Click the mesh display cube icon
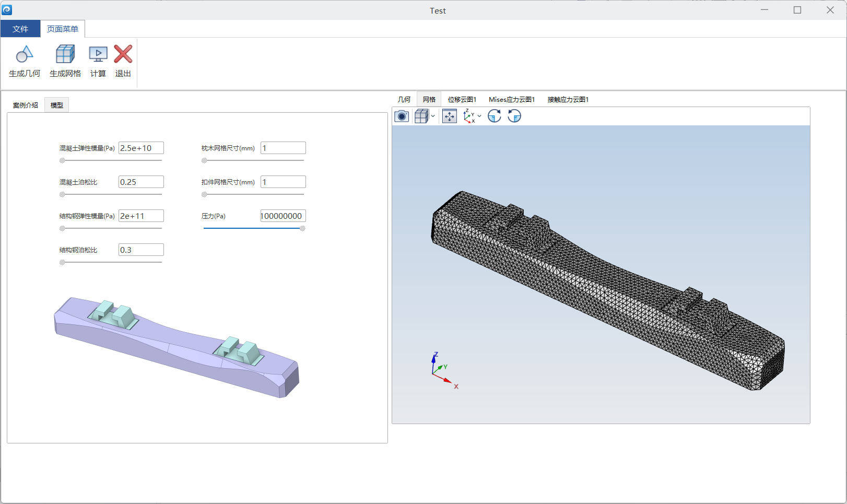 [x=421, y=116]
